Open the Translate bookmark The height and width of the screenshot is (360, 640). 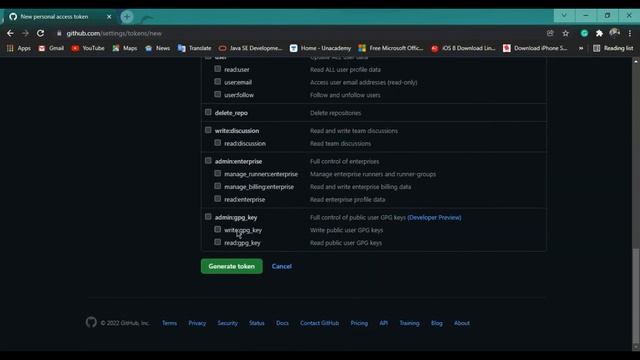tap(194, 48)
